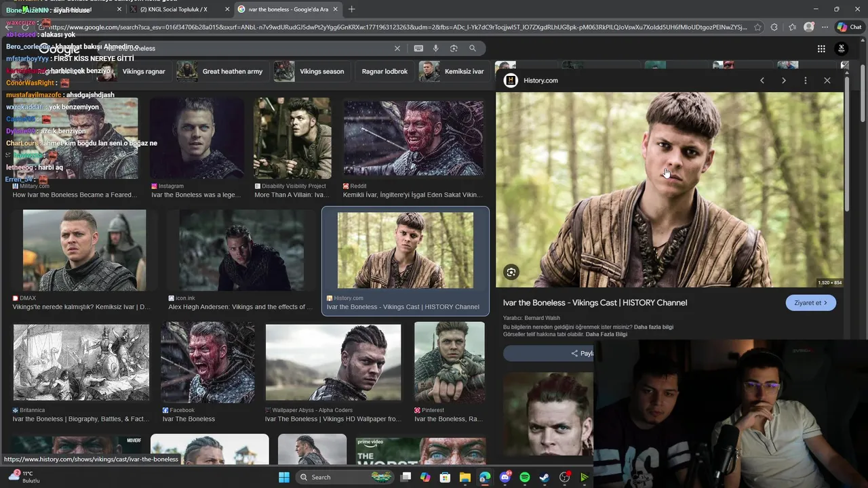Viewport: 868px width, 488px height.
Task: Open the DMAX Kemiksiz Ivar image result
Action: pos(84,250)
